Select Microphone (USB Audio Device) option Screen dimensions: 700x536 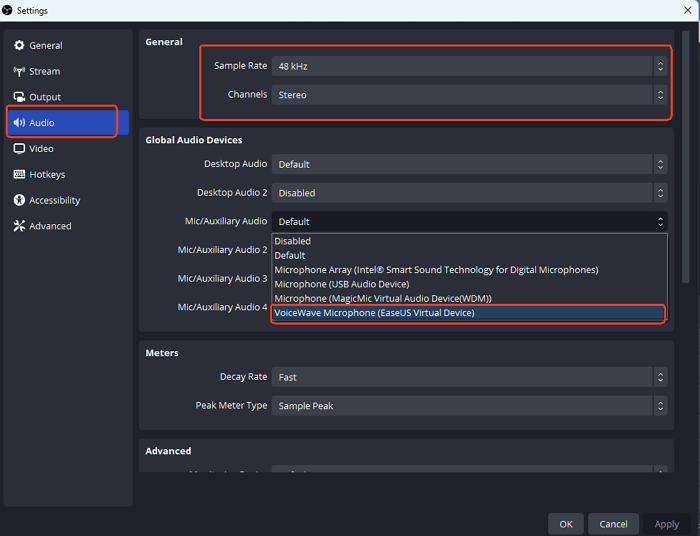469,284
